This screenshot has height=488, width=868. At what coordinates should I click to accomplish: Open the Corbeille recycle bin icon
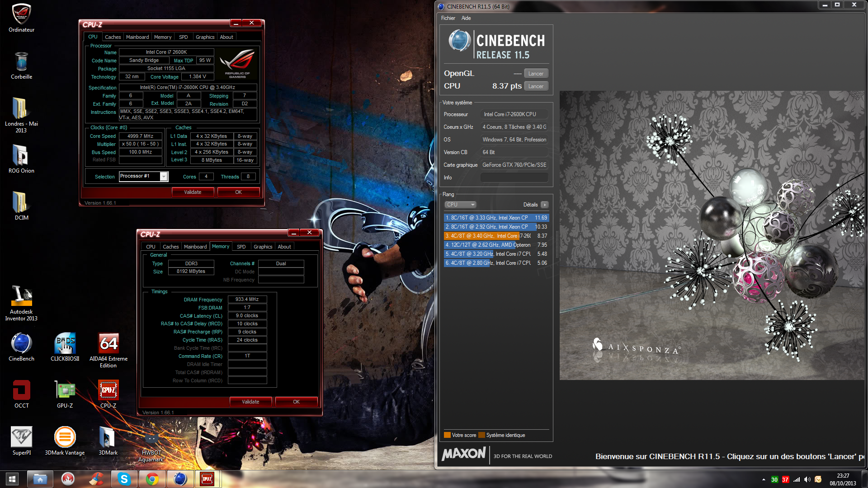pyautogui.click(x=21, y=66)
